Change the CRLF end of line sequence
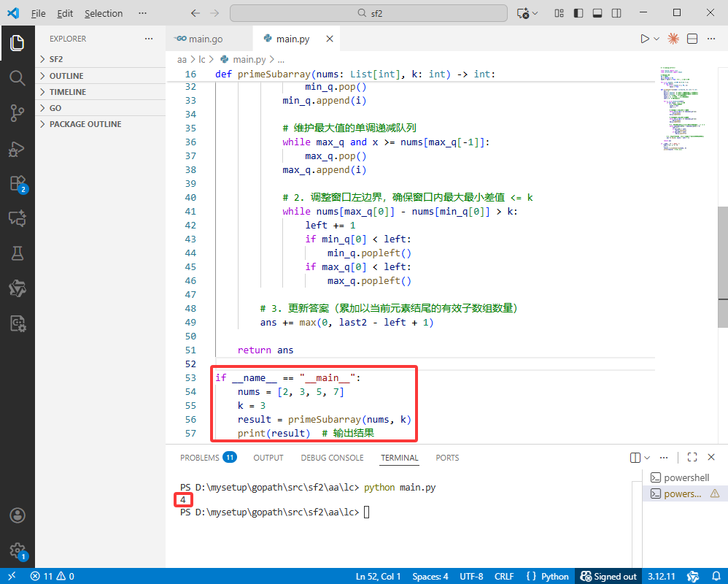 click(504, 576)
